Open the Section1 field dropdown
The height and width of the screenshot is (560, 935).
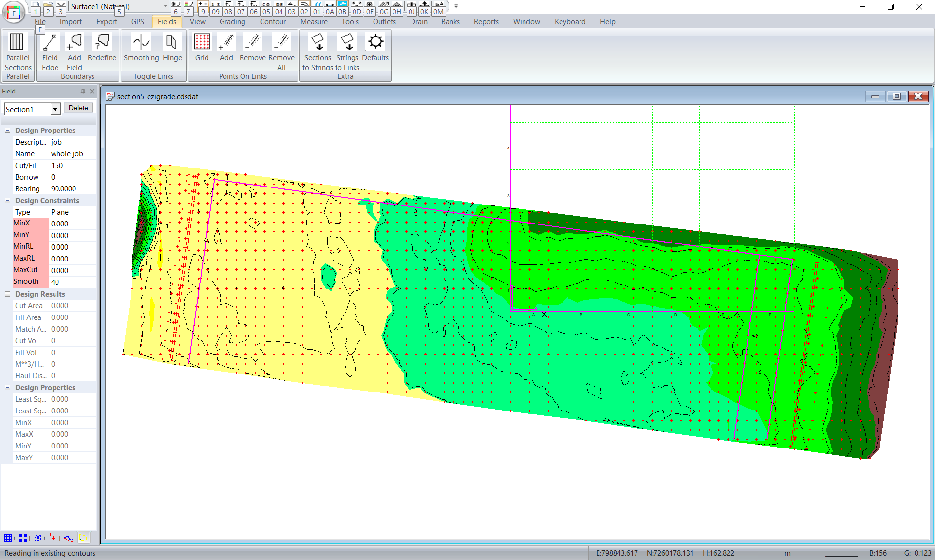pos(55,110)
